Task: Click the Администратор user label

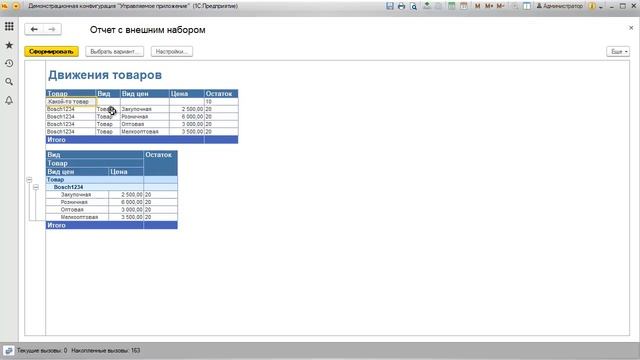Action: pyautogui.click(x=560, y=6)
